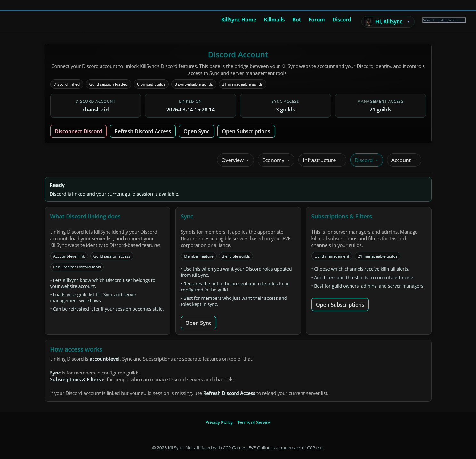Open Killmails from the top navigation
Screen dimensions: 476x459
click(x=274, y=20)
